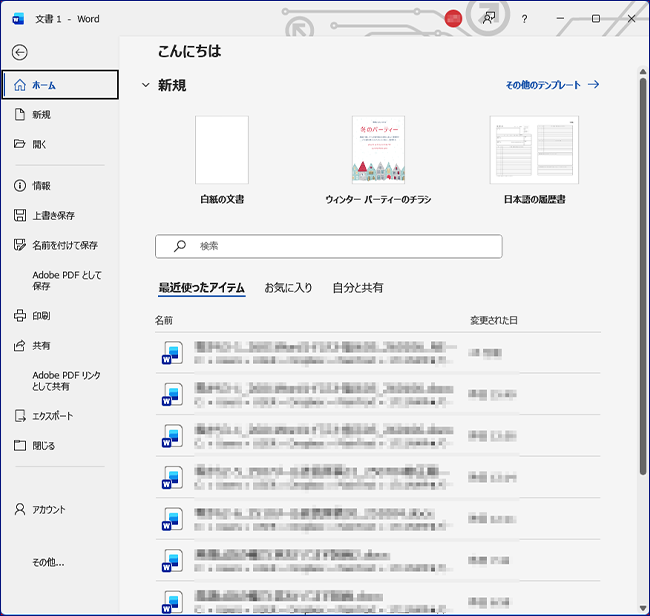Click the 上書き保存 save icon
Screen dimensions: 650x616
pos(20,215)
